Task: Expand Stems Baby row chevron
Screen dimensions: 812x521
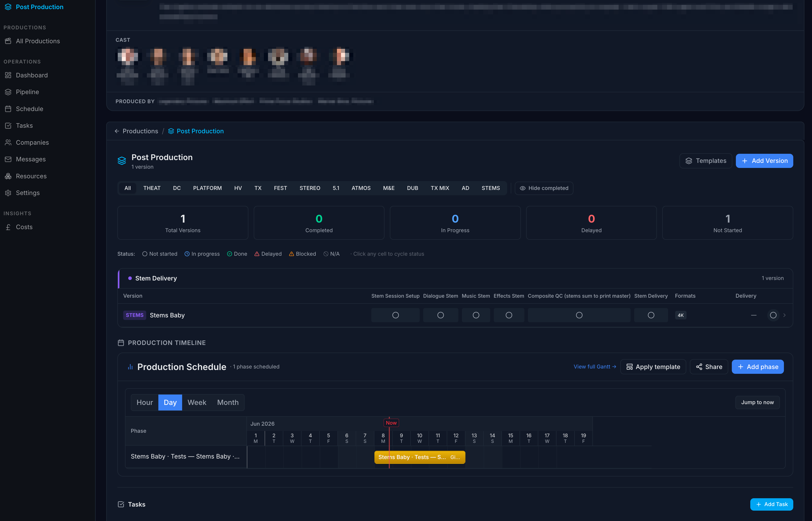Action: click(784, 315)
